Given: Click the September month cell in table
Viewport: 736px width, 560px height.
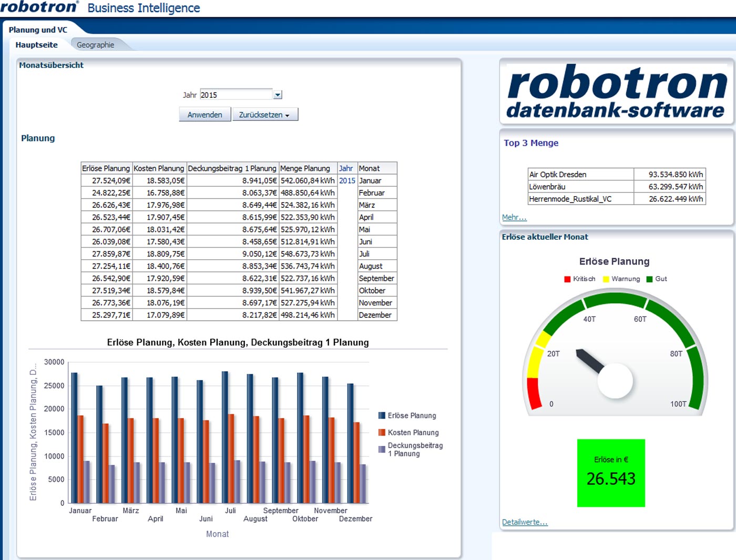Looking at the screenshot, I should 377,278.
